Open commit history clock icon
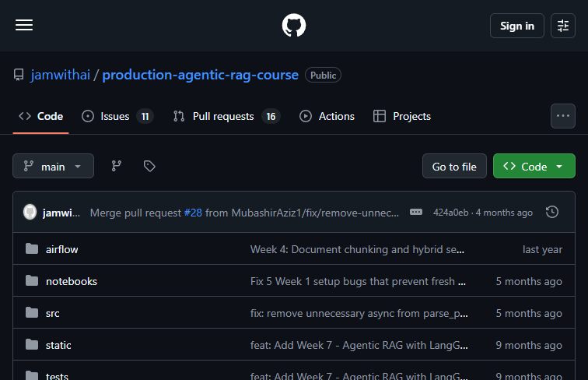The width and height of the screenshot is (588, 380). click(x=552, y=213)
